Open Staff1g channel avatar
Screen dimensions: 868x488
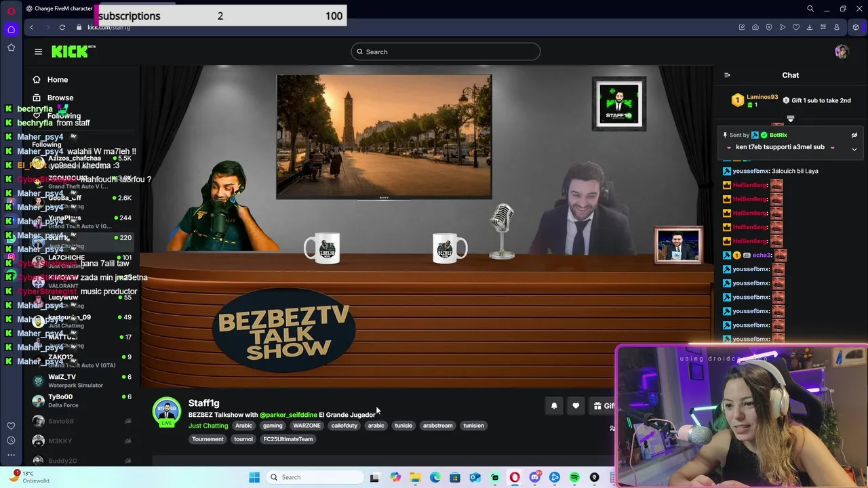click(x=167, y=412)
